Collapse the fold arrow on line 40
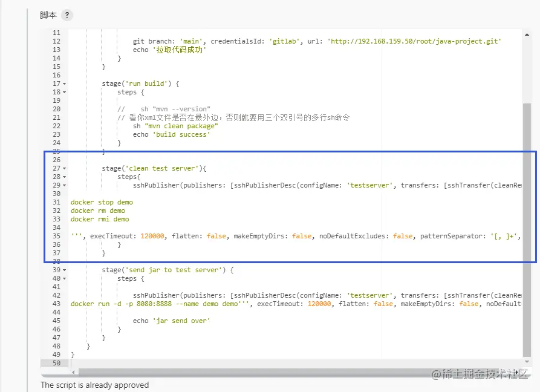540x392 pixels. 64,279
